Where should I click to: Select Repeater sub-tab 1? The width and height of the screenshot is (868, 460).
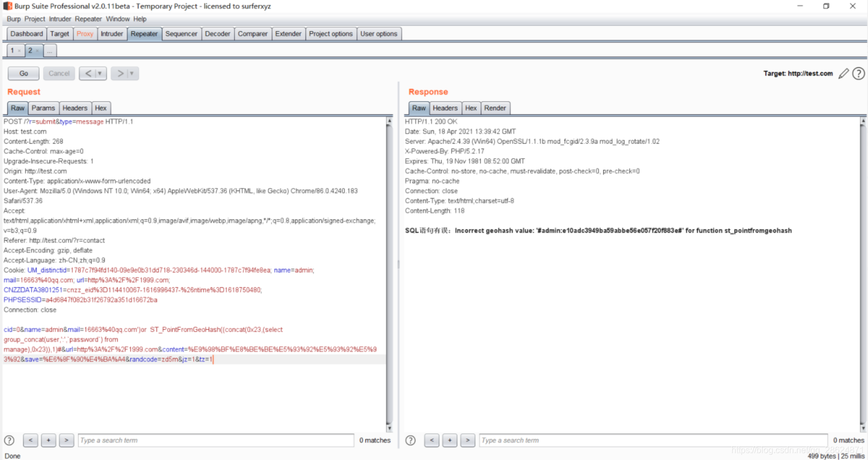tap(12, 51)
